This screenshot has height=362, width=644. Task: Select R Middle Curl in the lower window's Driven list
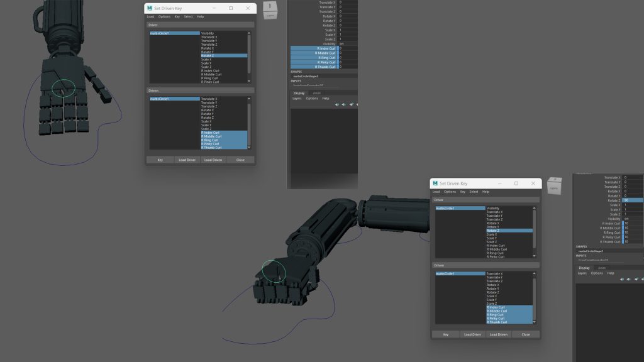(x=509, y=311)
